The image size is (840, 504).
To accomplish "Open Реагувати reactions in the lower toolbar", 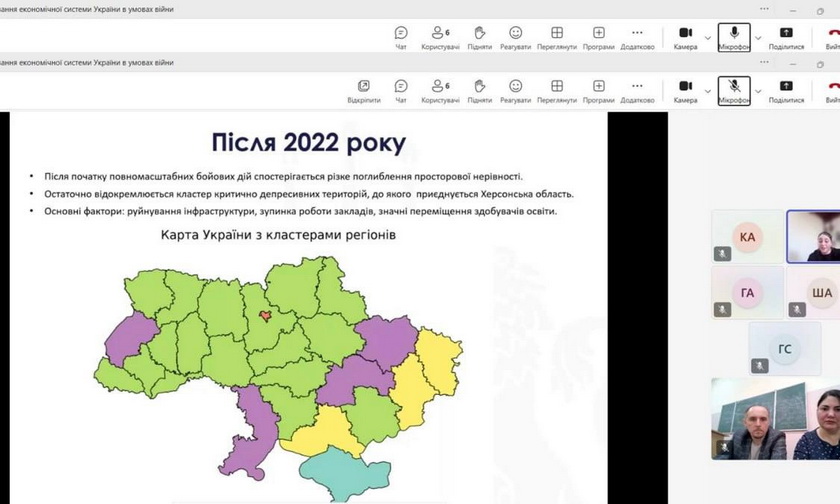I will [x=515, y=91].
